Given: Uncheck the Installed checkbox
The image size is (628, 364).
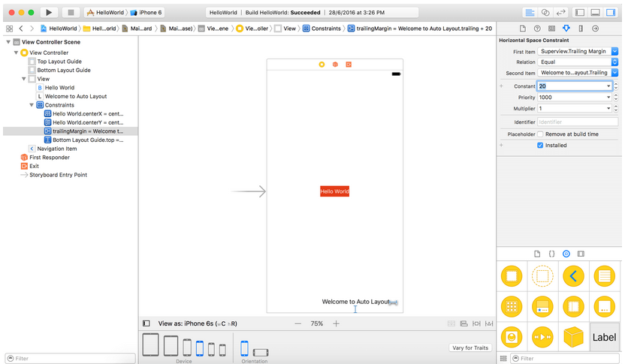Looking at the screenshot, I should coord(540,146).
